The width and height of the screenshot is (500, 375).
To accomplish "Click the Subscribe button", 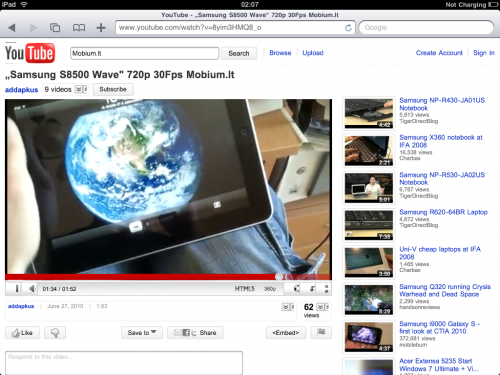I will (x=113, y=89).
